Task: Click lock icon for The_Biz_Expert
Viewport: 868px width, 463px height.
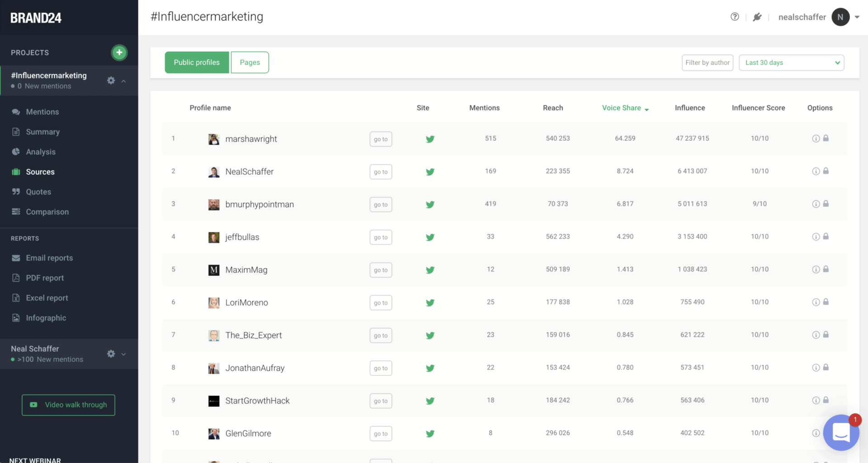Action: [826, 334]
